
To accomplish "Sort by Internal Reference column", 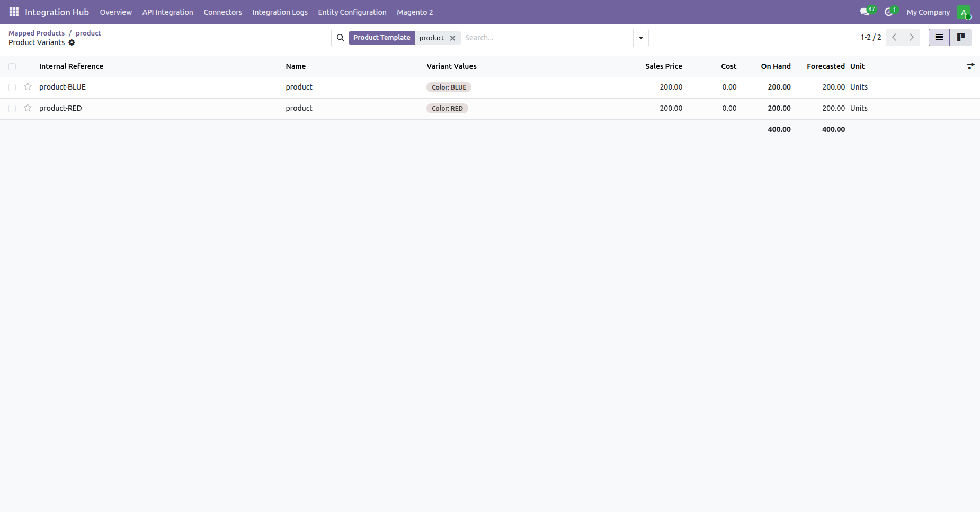I will click(71, 66).
